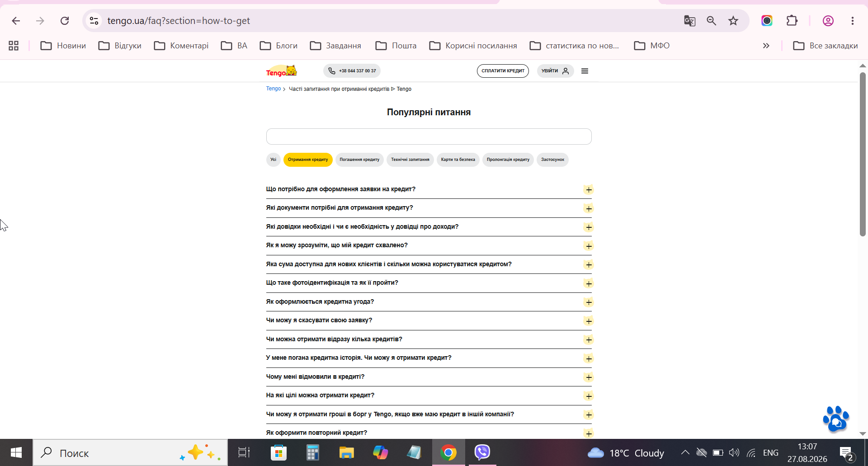Viewport: 868px width, 466px height.
Task: Click the taskbar Поиск search box
Action: [130, 452]
